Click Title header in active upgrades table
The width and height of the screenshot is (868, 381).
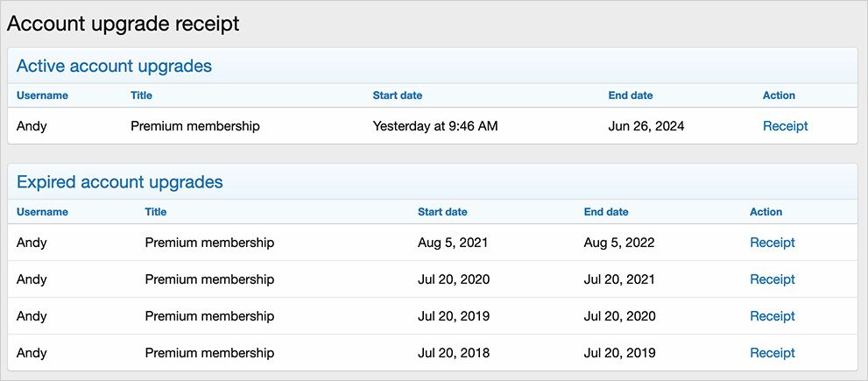pyautogui.click(x=141, y=95)
